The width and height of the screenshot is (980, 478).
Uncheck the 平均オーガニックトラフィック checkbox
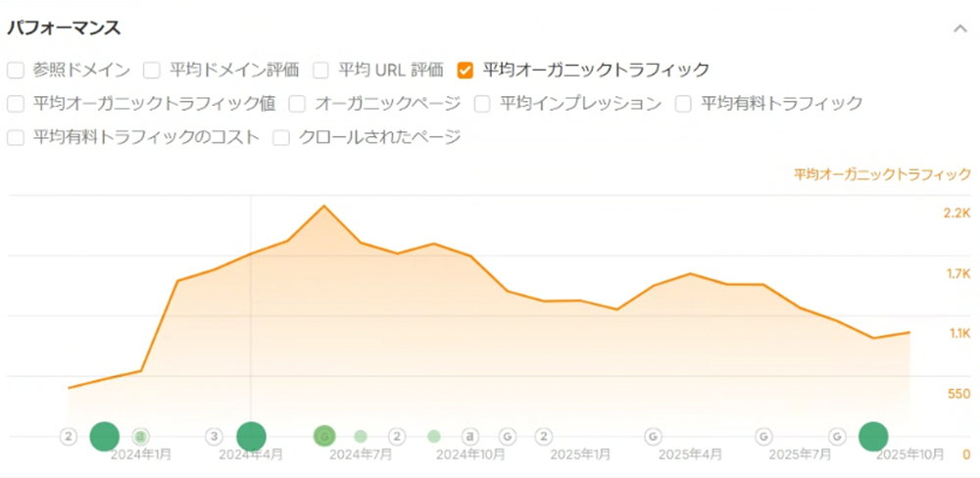point(465,70)
